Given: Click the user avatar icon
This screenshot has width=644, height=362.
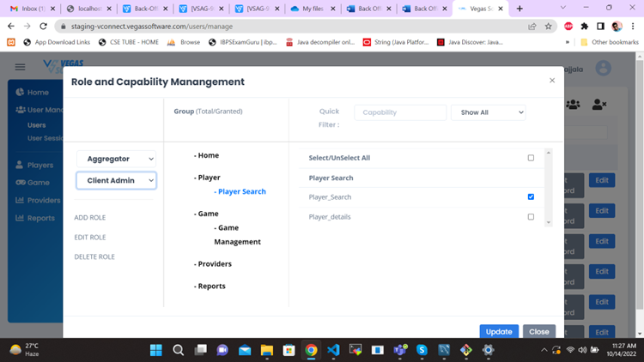Looking at the screenshot, I should [603, 68].
